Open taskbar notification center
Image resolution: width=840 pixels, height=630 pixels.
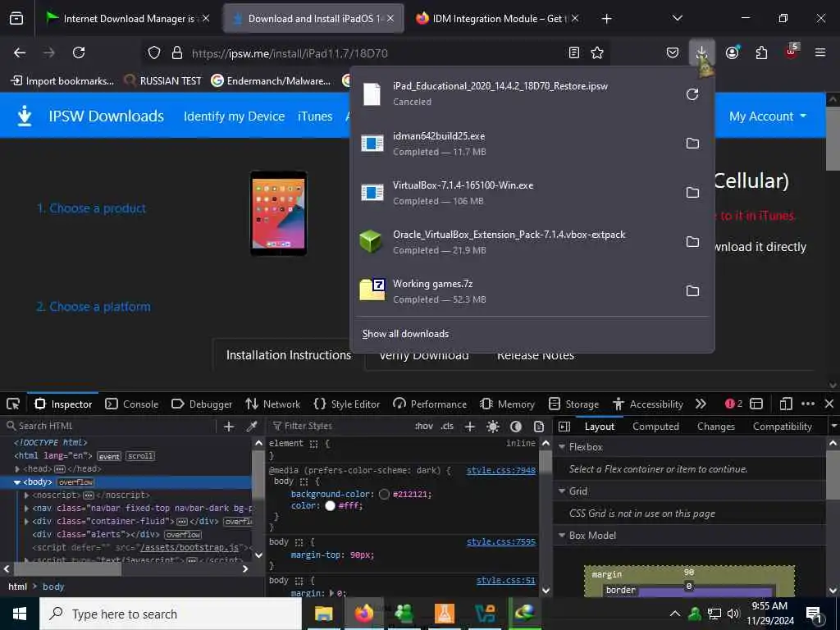(813, 614)
